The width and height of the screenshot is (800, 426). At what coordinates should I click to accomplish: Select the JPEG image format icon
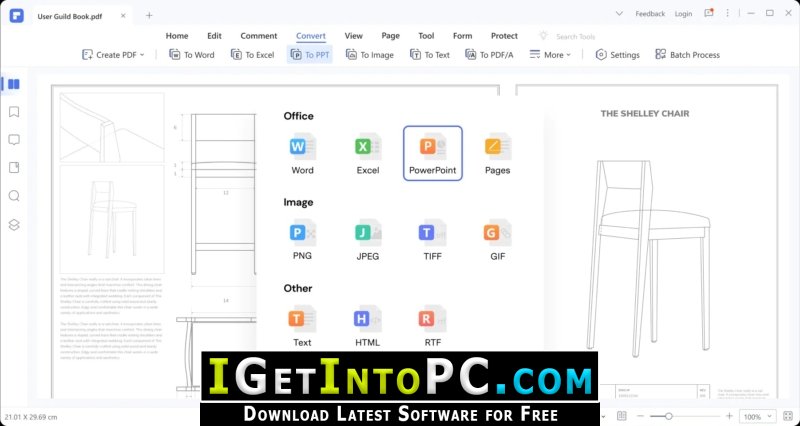point(368,233)
